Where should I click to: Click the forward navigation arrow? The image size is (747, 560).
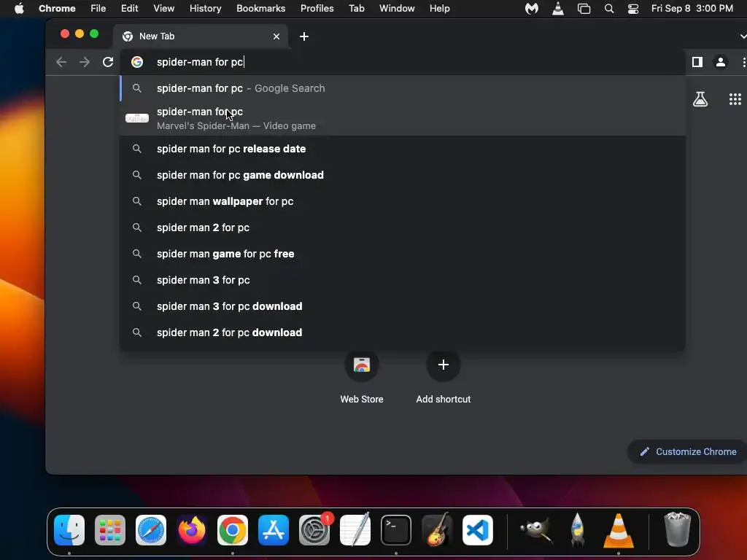point(85,62)
